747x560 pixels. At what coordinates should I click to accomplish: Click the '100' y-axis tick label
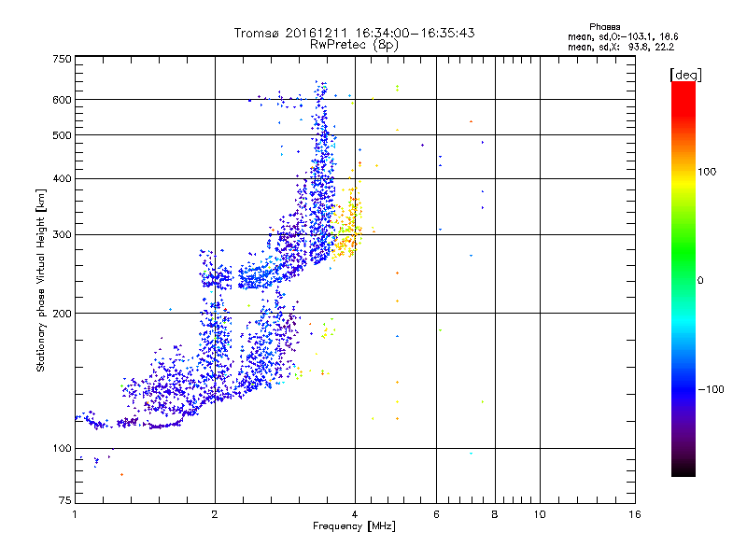coord(62,449)
